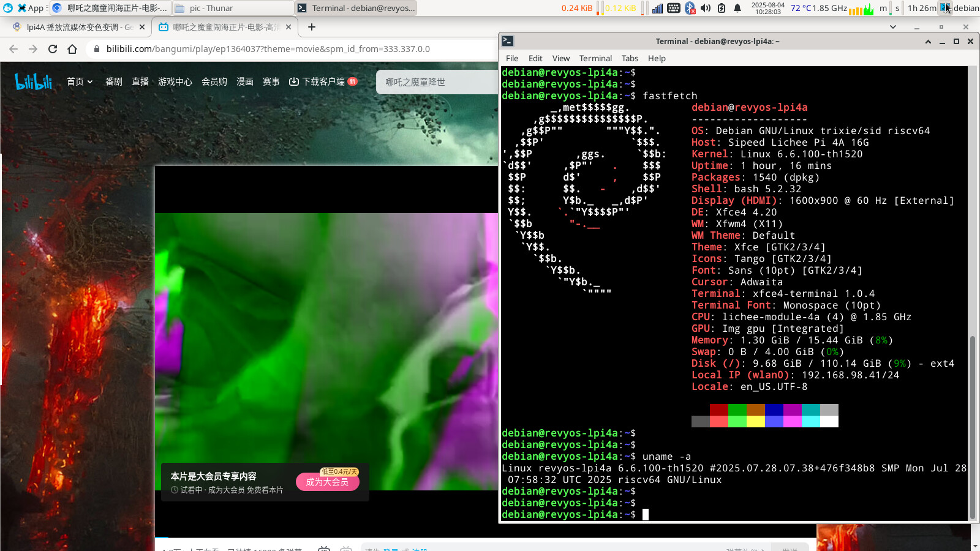Open the 赛事 link

click(271, 81)
